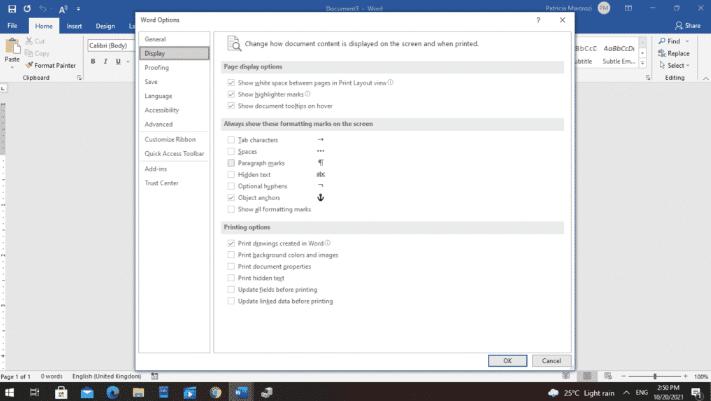The height and width of the screenshot is (401, 711).
Task: Enable Print background colors and images
Action: [x=231, y=255]
